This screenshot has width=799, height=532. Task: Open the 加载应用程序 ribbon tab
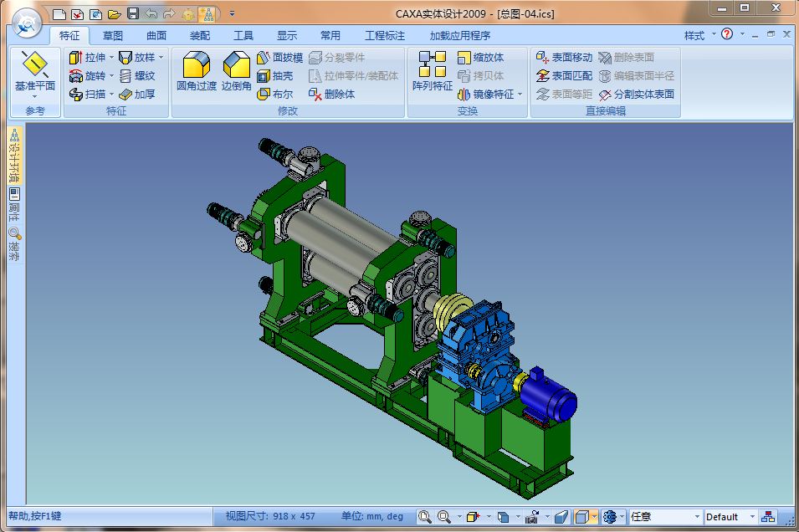[460, 36]
